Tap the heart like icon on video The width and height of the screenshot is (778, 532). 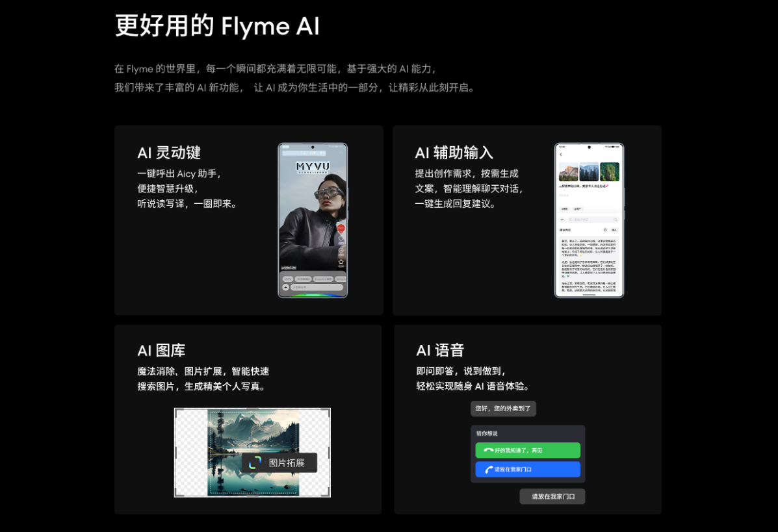[341, 239]
